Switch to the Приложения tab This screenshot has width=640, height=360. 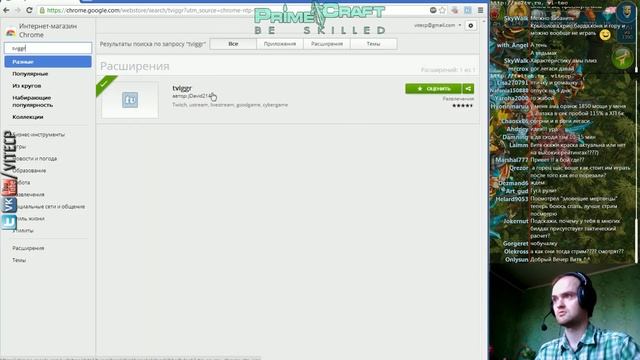click(x=280, y=44)
